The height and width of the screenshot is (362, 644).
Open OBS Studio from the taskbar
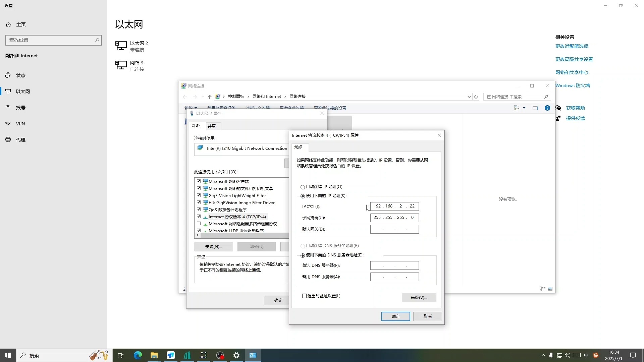[x=220, y=355]
